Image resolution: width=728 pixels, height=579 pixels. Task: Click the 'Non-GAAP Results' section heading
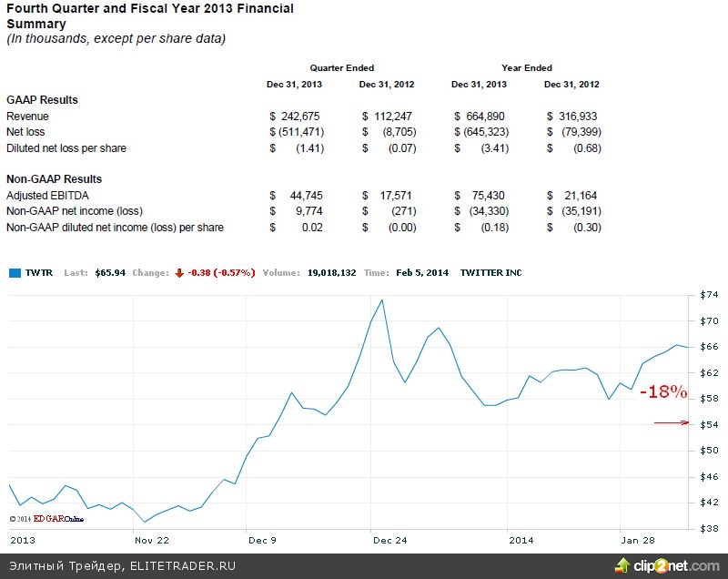pyautogui.click(x=55, y=179)
